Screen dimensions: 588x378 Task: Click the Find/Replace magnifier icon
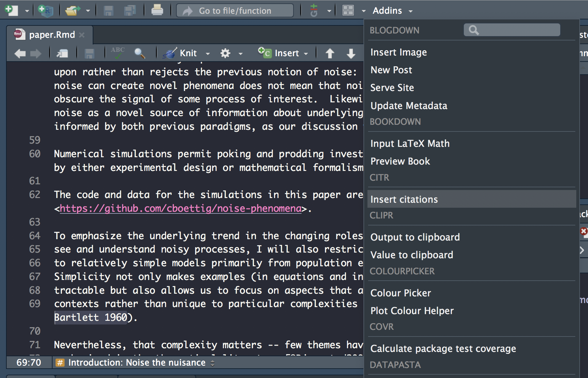(x=140, y=53)
